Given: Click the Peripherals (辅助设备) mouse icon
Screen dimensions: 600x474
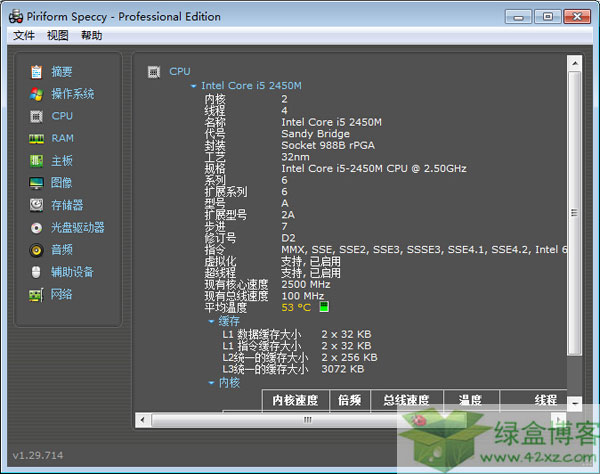Looking at the screenshot, I should (36, 272).
